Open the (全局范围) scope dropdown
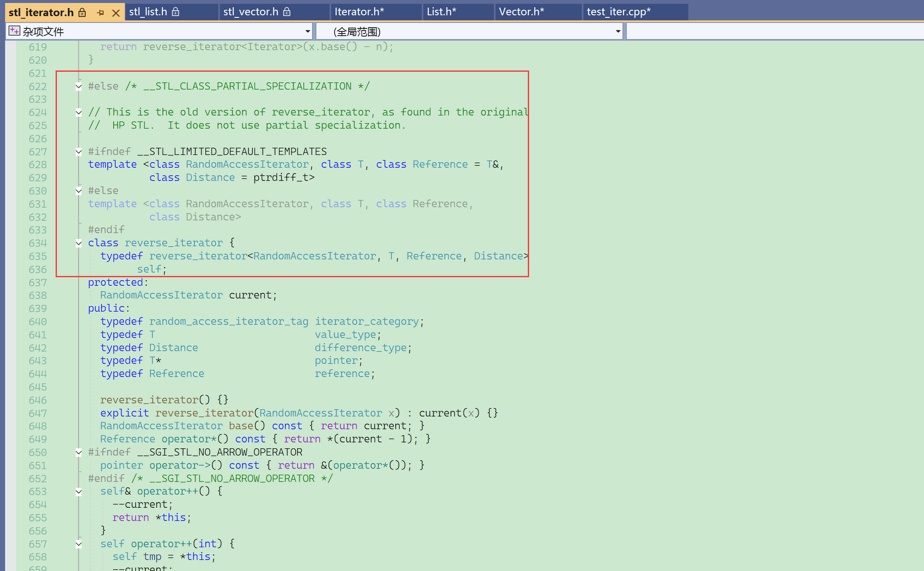924x571 pixels. coord(618,31)
